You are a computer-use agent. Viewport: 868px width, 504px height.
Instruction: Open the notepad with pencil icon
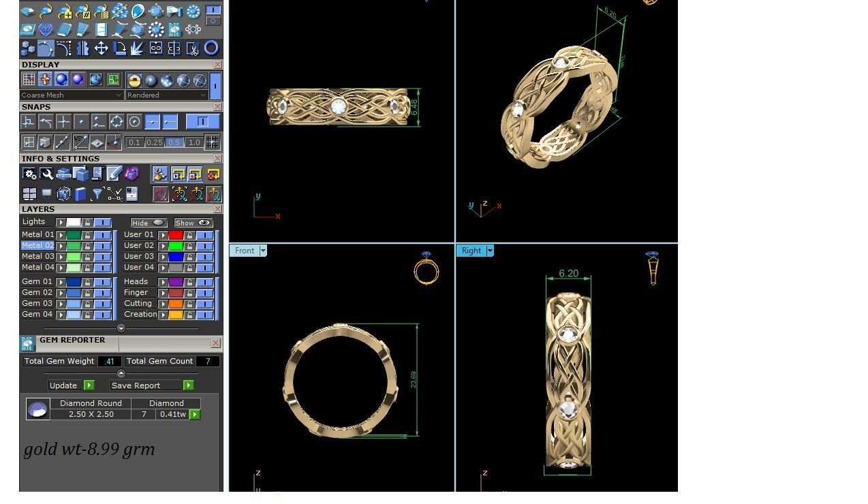[114, 172]
